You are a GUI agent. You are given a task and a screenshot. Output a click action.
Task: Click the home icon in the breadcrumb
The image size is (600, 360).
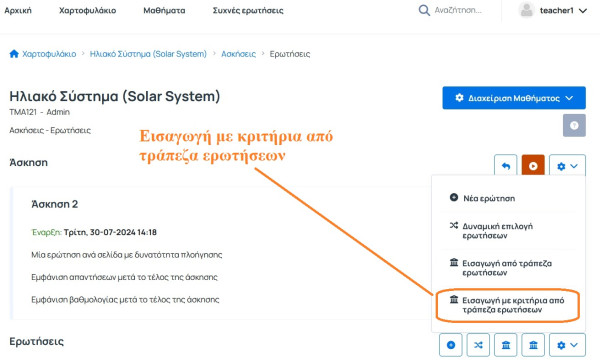point(14,54)
